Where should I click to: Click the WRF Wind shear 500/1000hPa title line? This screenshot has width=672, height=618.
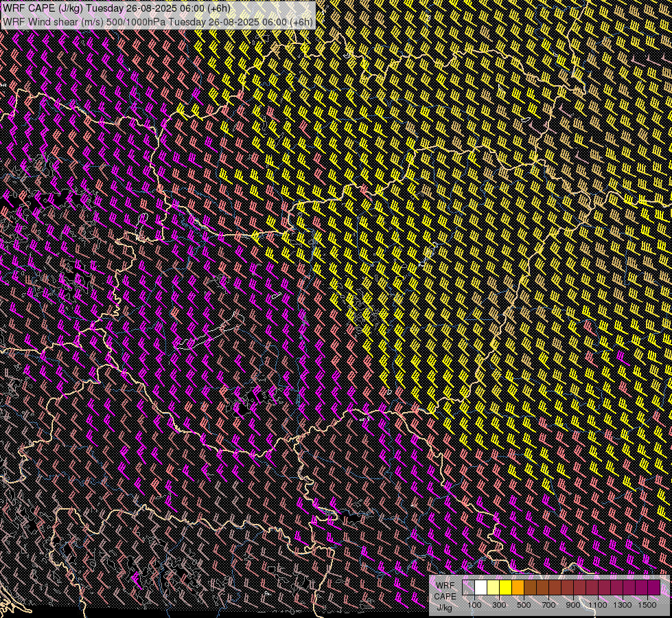(158, 22)
